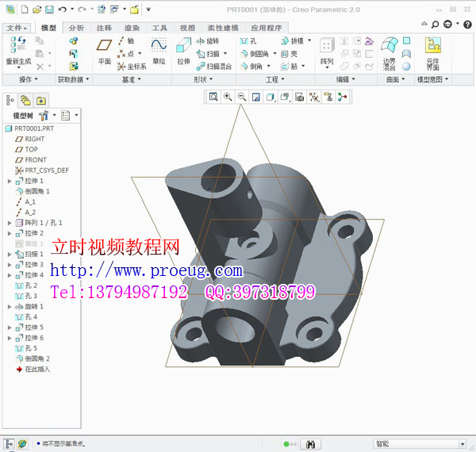Click the command search magnifier icon
Viewport: 476px width, 452px height.
click(x=436, y=25)
